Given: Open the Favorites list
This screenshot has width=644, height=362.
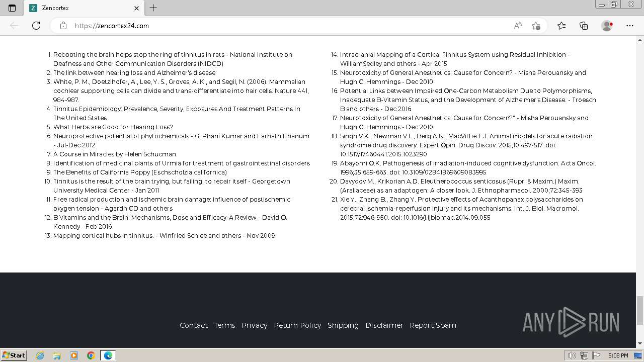Looking at the screenshot, I should (x=561, y=26).
